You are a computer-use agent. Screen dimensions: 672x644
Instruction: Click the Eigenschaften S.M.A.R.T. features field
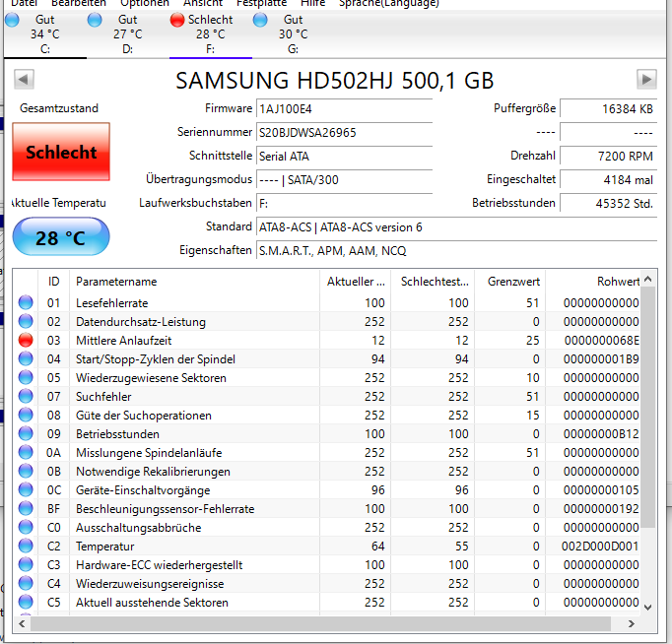(x=456, y=250)
